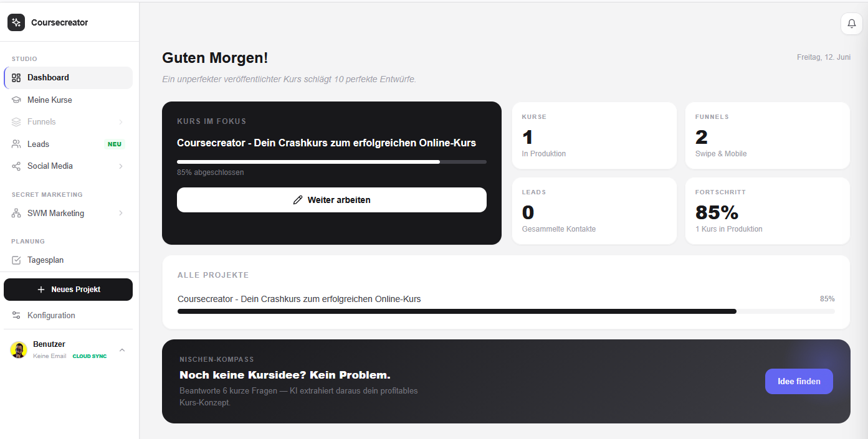
Task: Open Konfiguration settings
Action: point(69,316)
